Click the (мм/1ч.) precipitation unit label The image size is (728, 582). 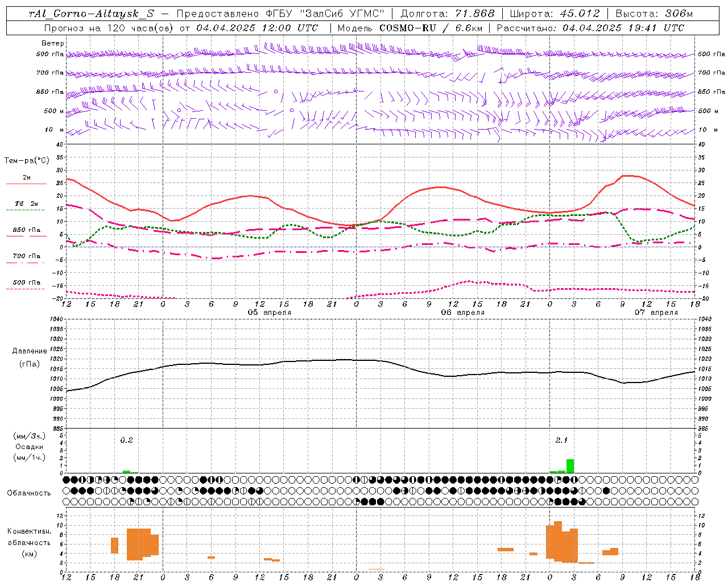click(30, 458)
